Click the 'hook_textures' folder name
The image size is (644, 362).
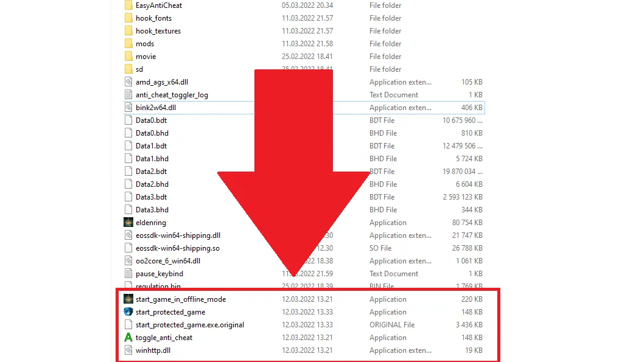pyautogui.click(x=158, y=31)
